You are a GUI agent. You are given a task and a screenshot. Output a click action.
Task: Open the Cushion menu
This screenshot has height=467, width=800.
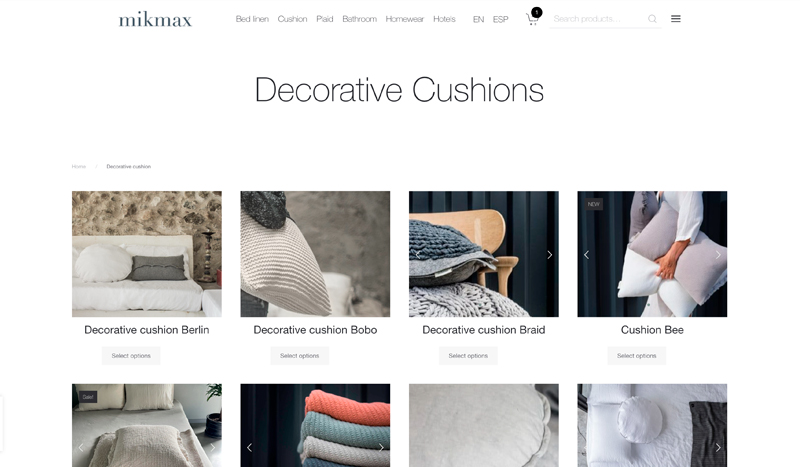click(292, 19)
